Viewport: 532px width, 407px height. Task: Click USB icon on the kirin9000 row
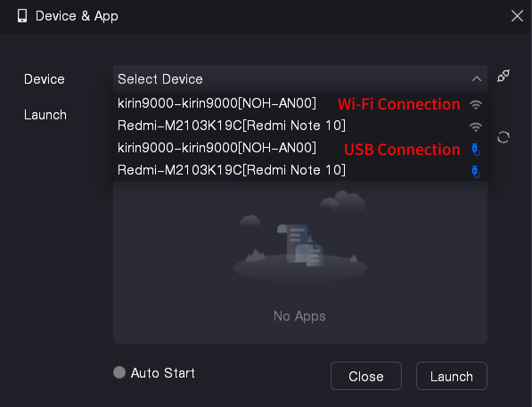pos(476,150)
